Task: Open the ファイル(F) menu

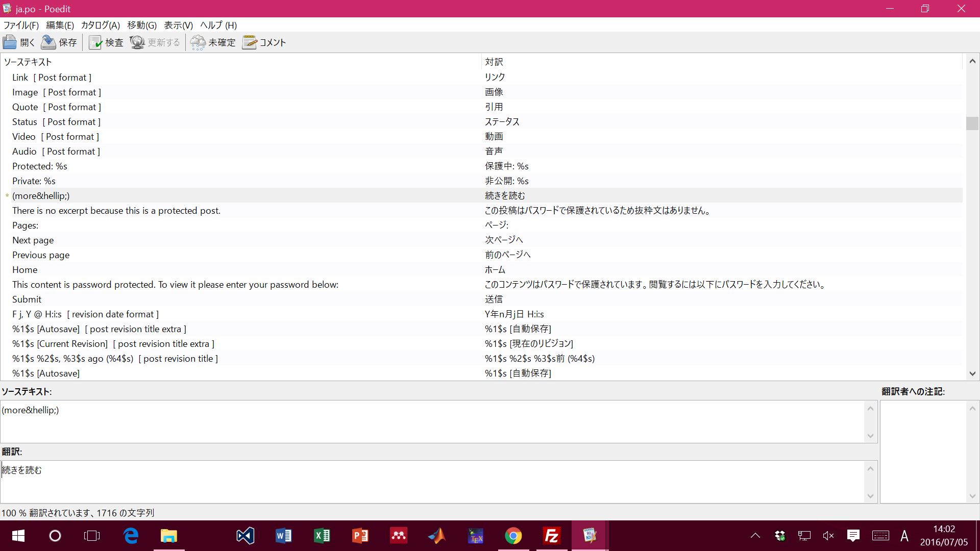Action: (21, 25)
